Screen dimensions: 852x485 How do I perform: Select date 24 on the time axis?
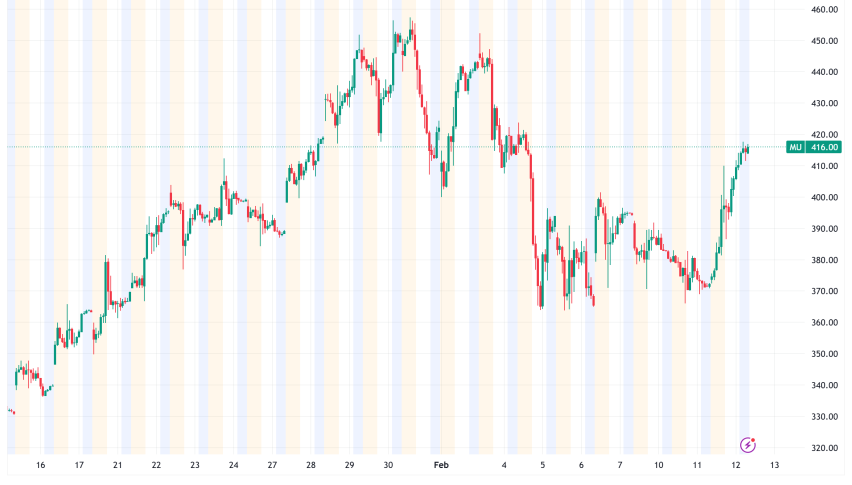233,466
